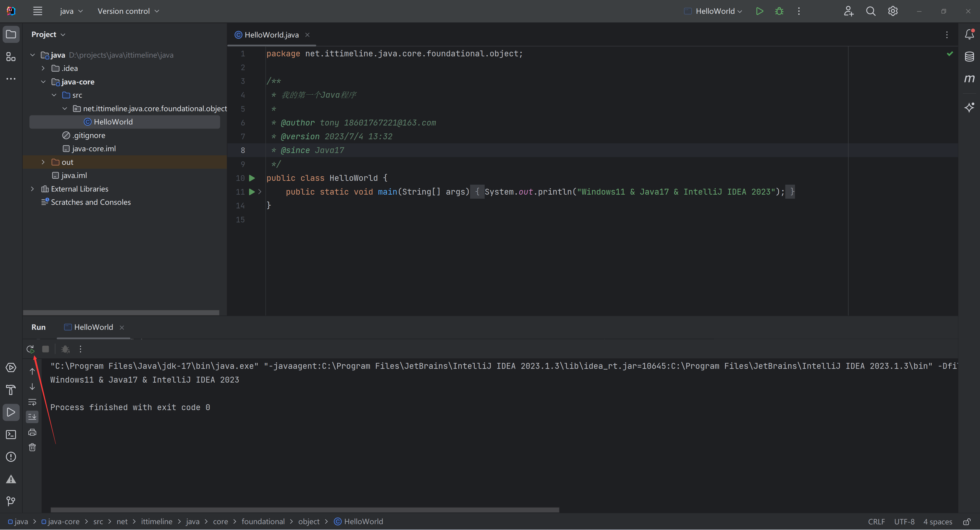Print the console output
The height and width of the screenshot is (530, 980).
coord(32,432)
